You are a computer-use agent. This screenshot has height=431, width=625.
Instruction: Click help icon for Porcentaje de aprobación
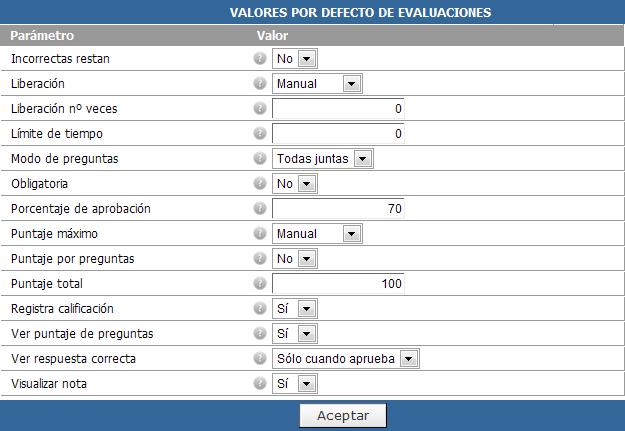pyautogui.click(x=259, y=209)
